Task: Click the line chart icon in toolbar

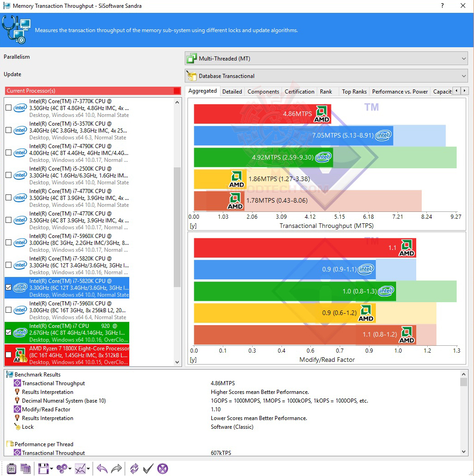Action: coord(80,469)
